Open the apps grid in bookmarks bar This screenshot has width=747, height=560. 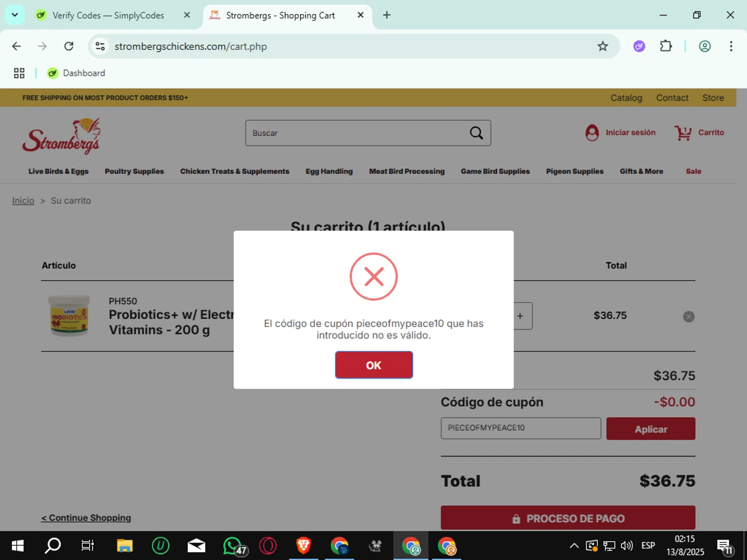19,73
